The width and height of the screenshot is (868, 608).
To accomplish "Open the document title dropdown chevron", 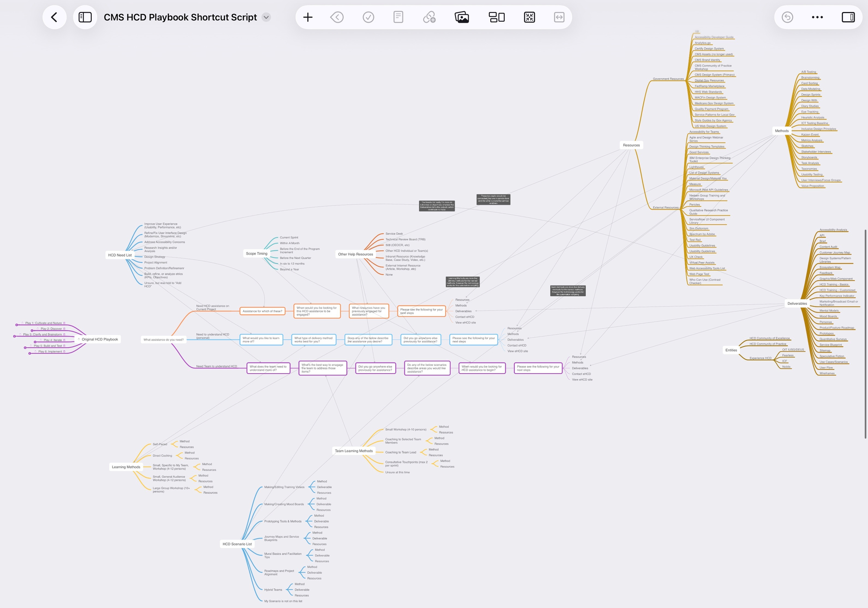I will click(x=266, y=17).
